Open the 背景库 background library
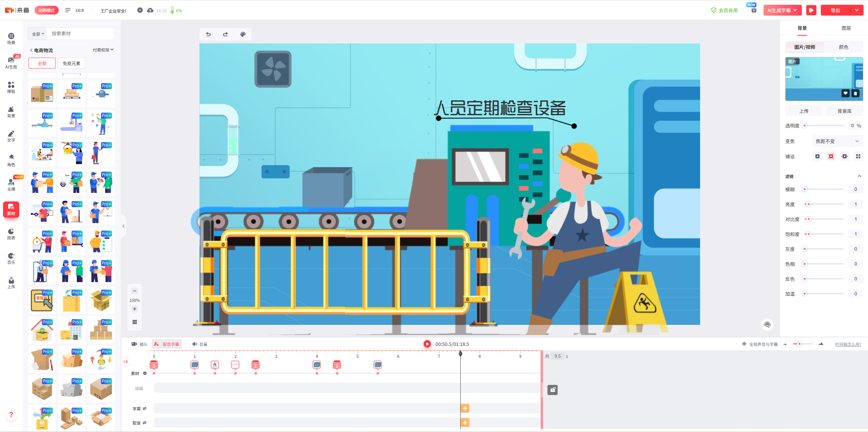Viewport: 868px width, 432px height. pos(844,111)
